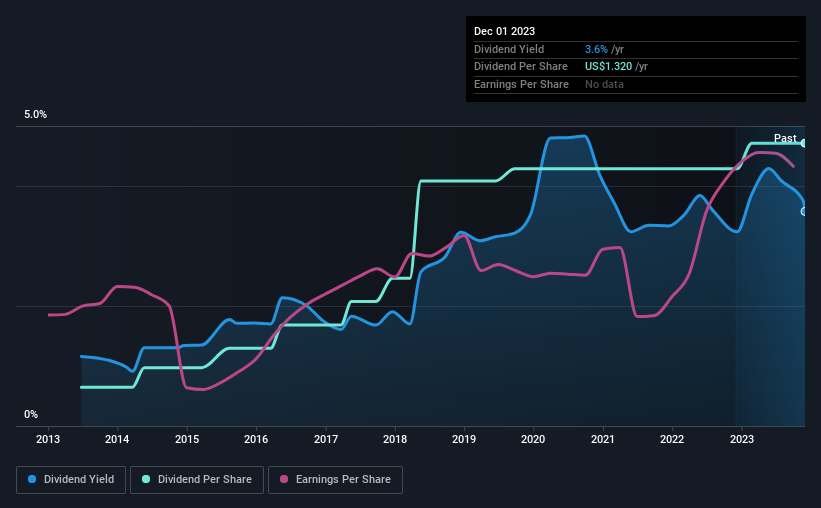Click the 2013 x-axis year label

[48, 439]
